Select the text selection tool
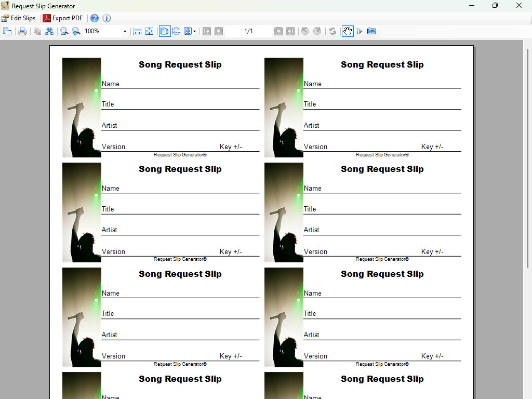The height and width of the screenshot is (399, 532). [359, 31]
